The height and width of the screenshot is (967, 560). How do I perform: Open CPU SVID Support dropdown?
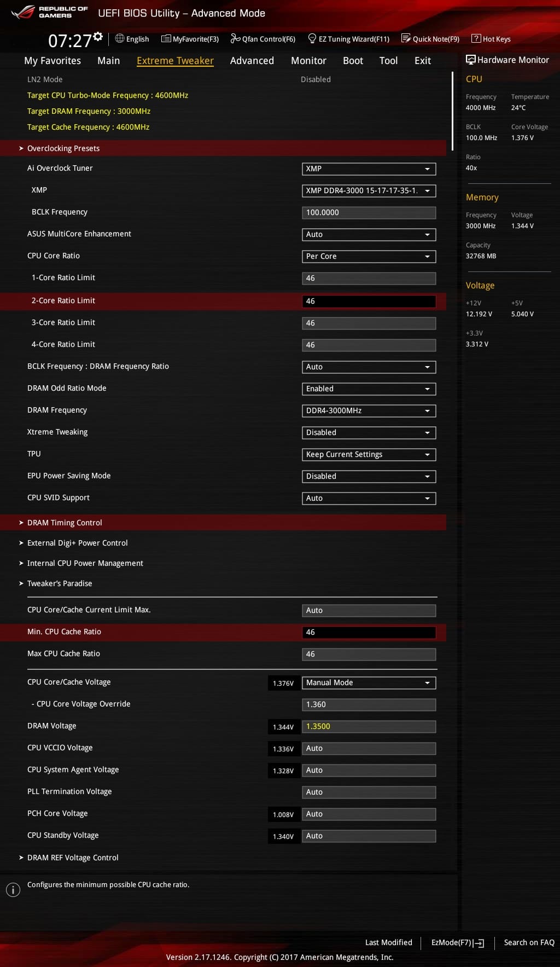[x=369, y=498]
